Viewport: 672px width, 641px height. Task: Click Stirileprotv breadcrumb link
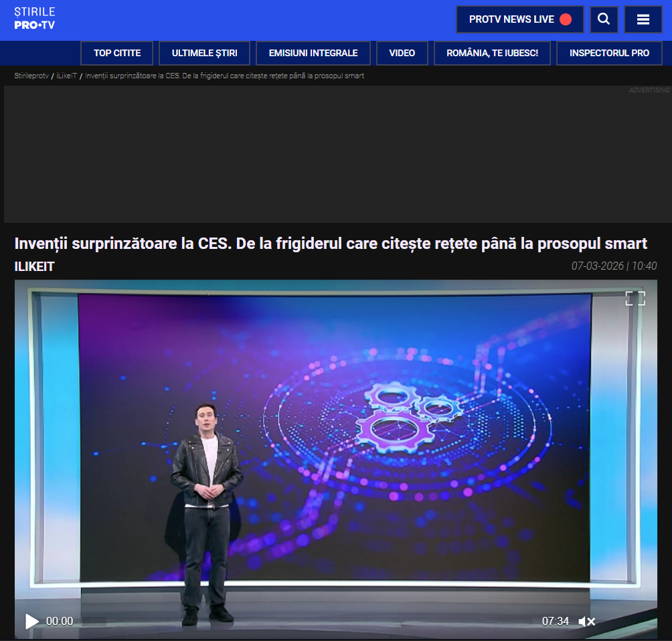pos(31,76)
